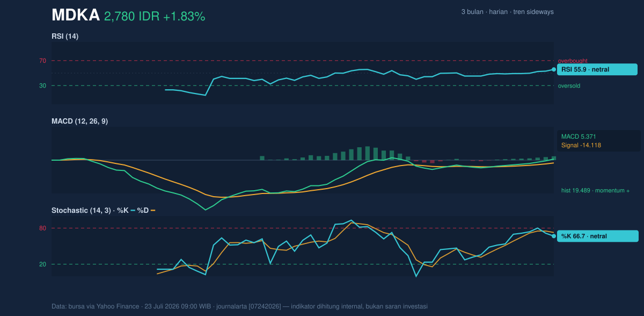Select the RSI 55.9 netral badge
Viewport: 644px width, 316px height.
coord(597,69)
